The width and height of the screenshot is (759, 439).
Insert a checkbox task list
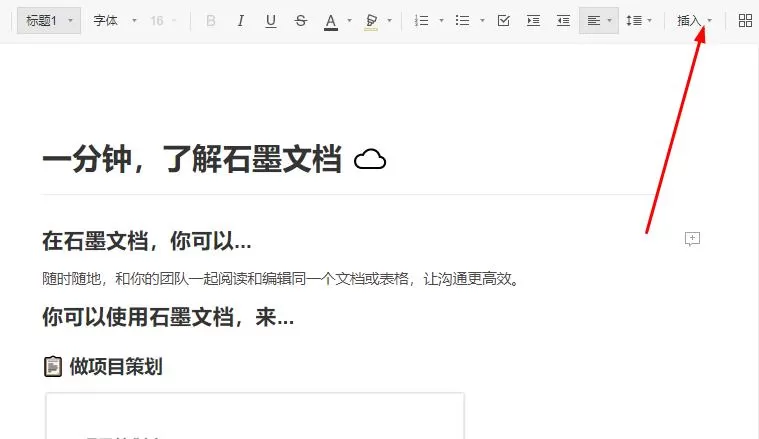pos(503,21)
